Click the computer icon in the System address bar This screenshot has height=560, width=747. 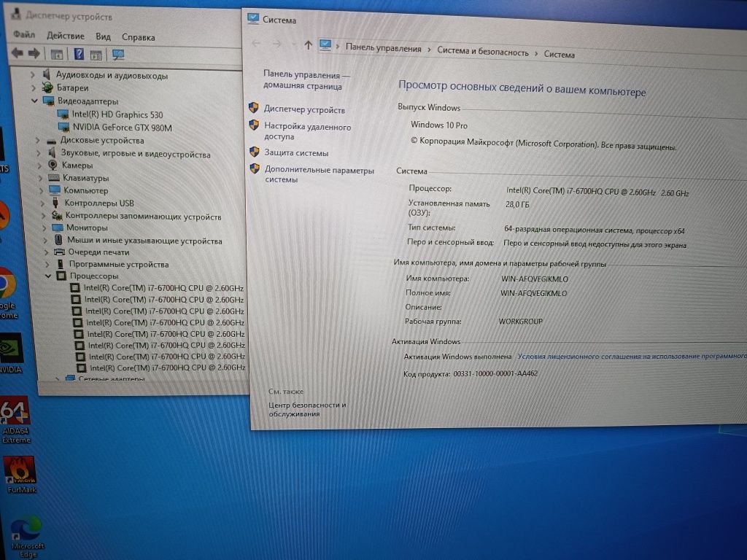(x=325, y=45)
